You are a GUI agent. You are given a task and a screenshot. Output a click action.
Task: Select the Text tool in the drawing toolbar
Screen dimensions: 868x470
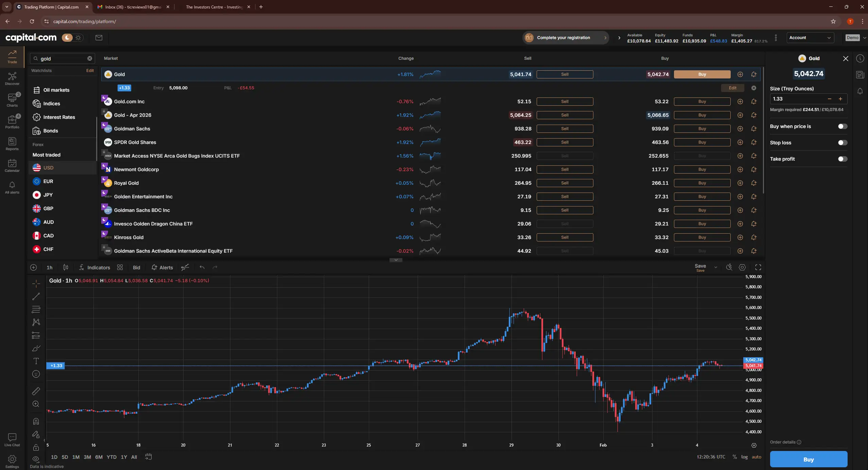tap(36, 361)
